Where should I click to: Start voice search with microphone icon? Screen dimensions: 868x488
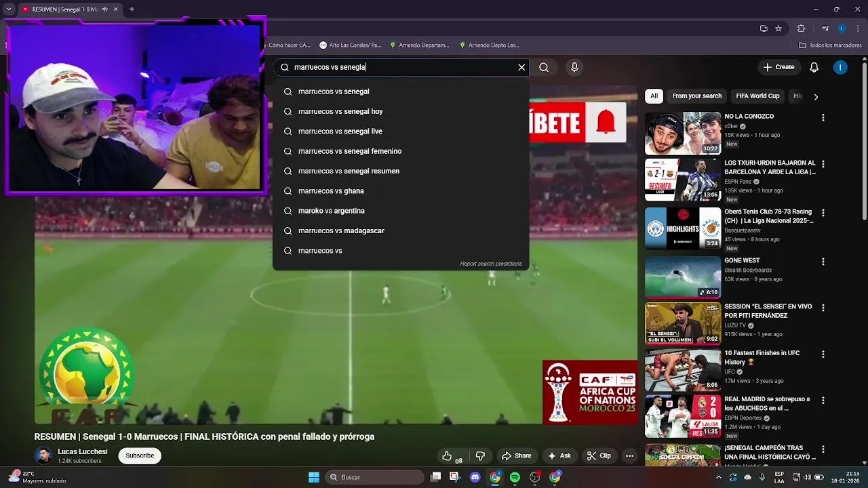point(574,67)
